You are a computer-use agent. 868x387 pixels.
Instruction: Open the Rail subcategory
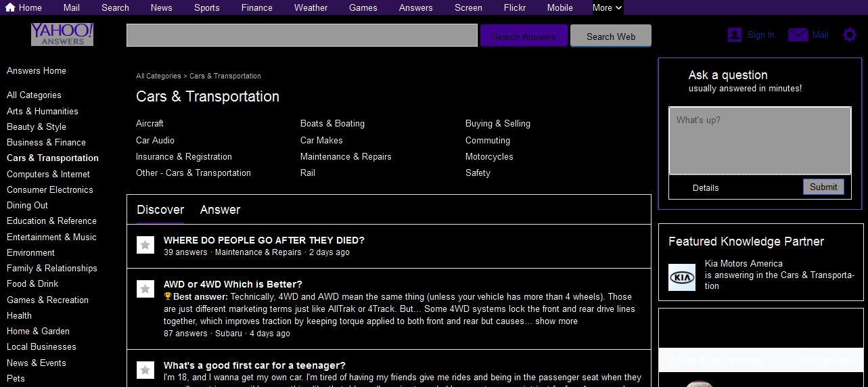[x=308, y=173]
